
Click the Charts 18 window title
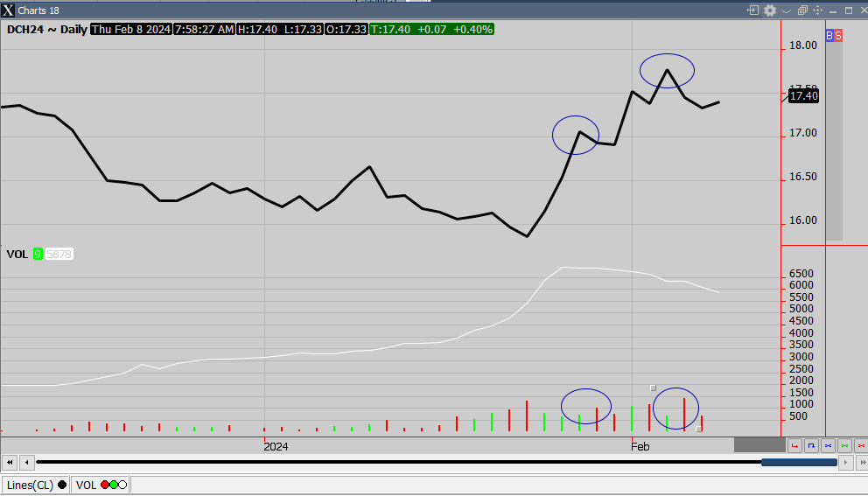coord(38,10)
